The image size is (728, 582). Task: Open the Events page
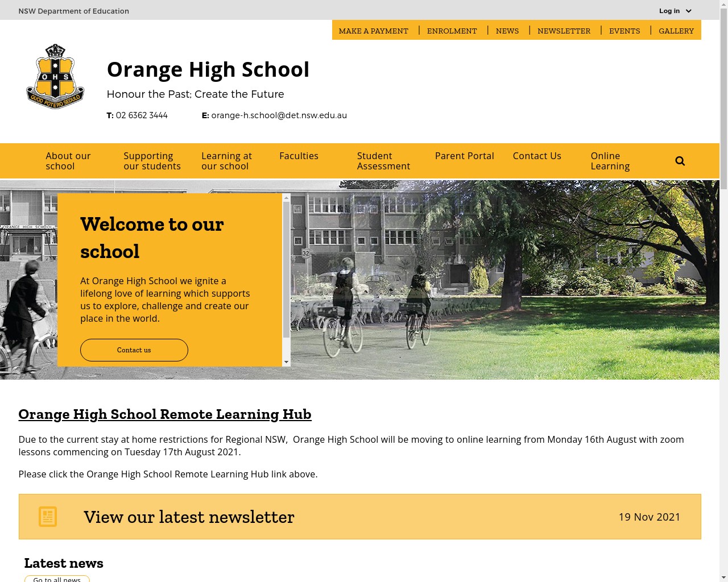[624, 31]
